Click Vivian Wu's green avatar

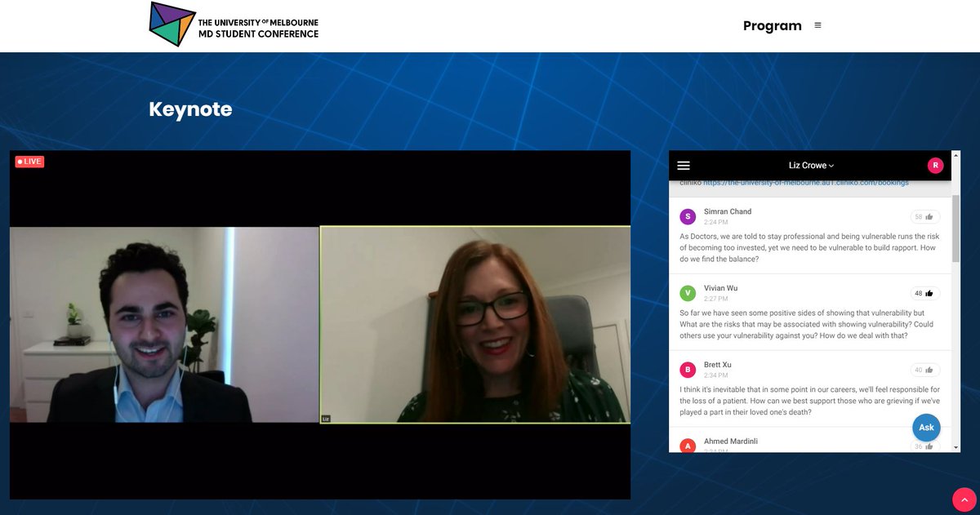point(688,293)
